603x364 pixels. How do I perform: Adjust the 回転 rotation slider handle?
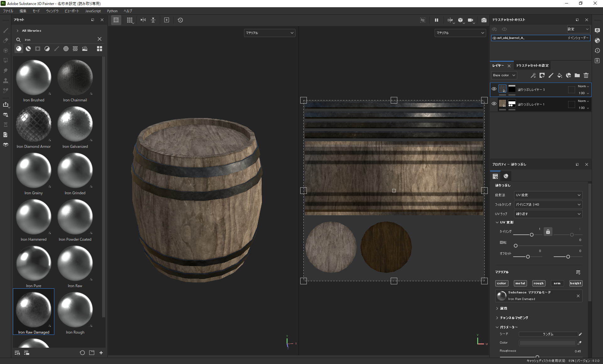[x=516, y=246]
